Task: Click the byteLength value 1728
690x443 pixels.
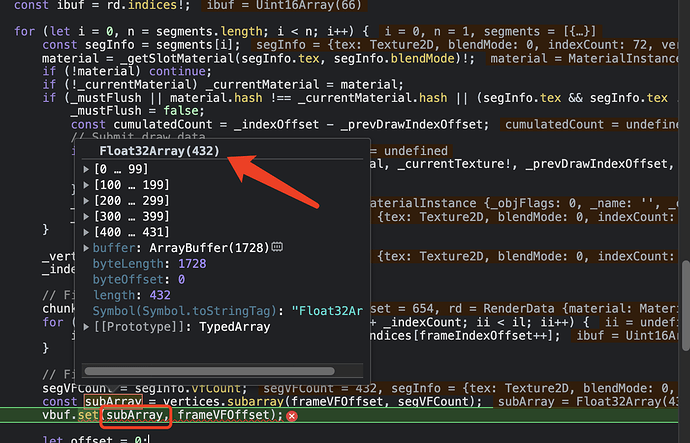Action: (192, 264)
